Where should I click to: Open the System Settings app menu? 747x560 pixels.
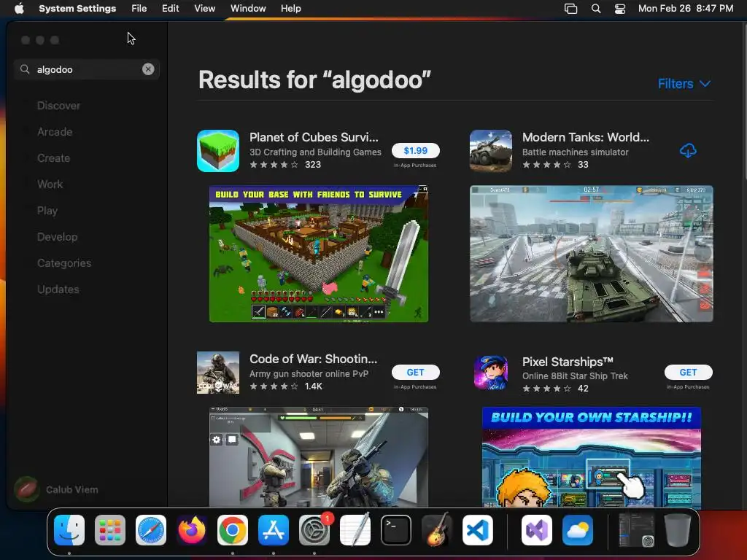pos(77,8)
